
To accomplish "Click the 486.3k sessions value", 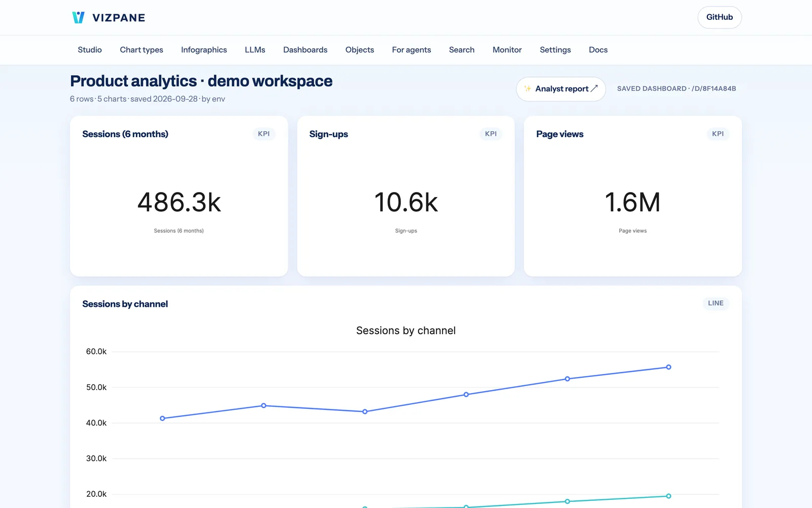I will click(179, 202).
